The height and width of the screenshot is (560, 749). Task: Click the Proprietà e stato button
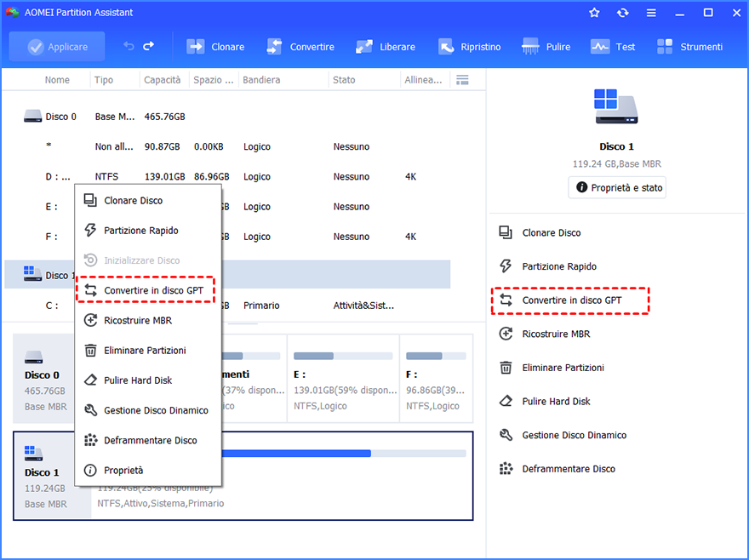point(617,187)
